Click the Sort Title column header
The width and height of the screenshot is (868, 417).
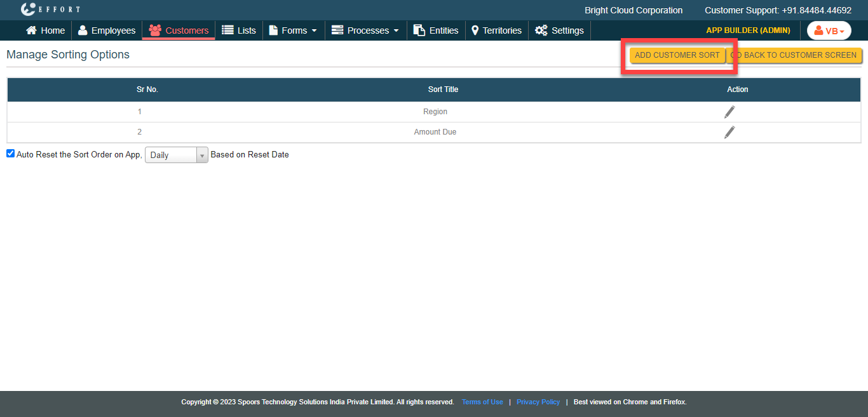tap(443, 89)
